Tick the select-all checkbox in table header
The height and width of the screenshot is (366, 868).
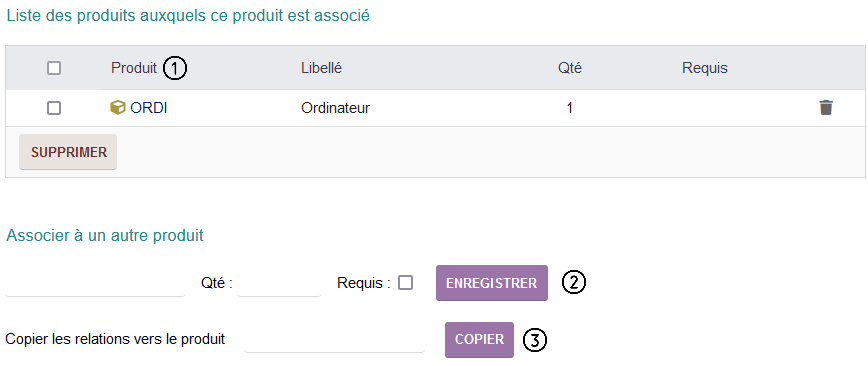click(54, 68)
